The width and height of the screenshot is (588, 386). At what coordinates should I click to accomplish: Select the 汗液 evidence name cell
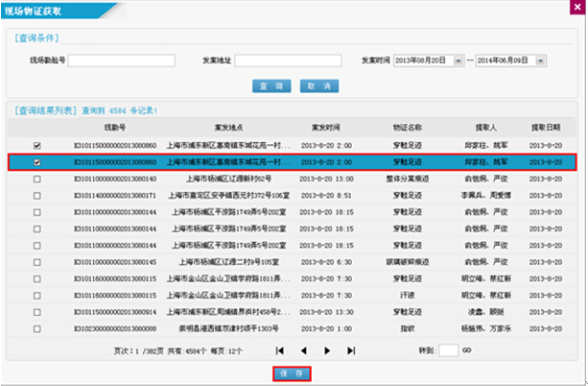point(408,296)
